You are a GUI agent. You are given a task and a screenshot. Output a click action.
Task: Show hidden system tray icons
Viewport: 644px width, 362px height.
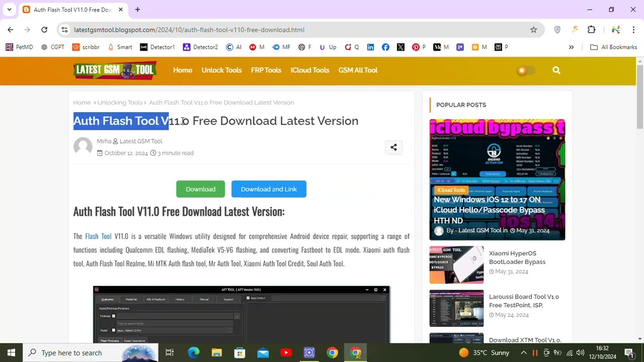click(523, 353)
